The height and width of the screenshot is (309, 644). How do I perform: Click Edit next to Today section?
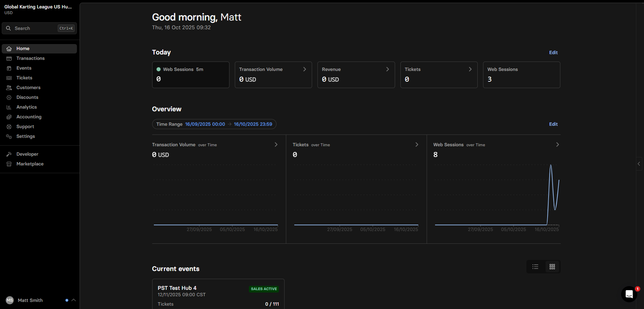click(553, 52)
